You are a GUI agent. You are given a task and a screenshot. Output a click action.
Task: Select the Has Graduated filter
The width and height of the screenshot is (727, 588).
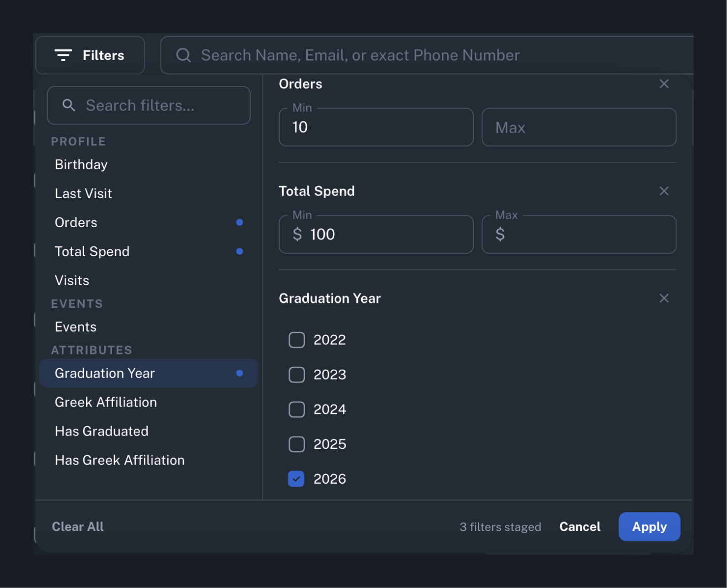tap(148, 431)
